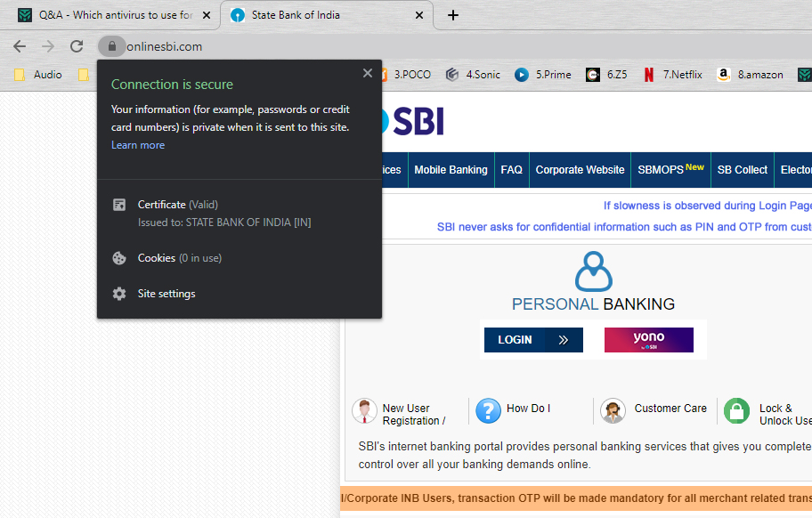
Task: Open the FAQ menu item
Action: coord(512,170)
